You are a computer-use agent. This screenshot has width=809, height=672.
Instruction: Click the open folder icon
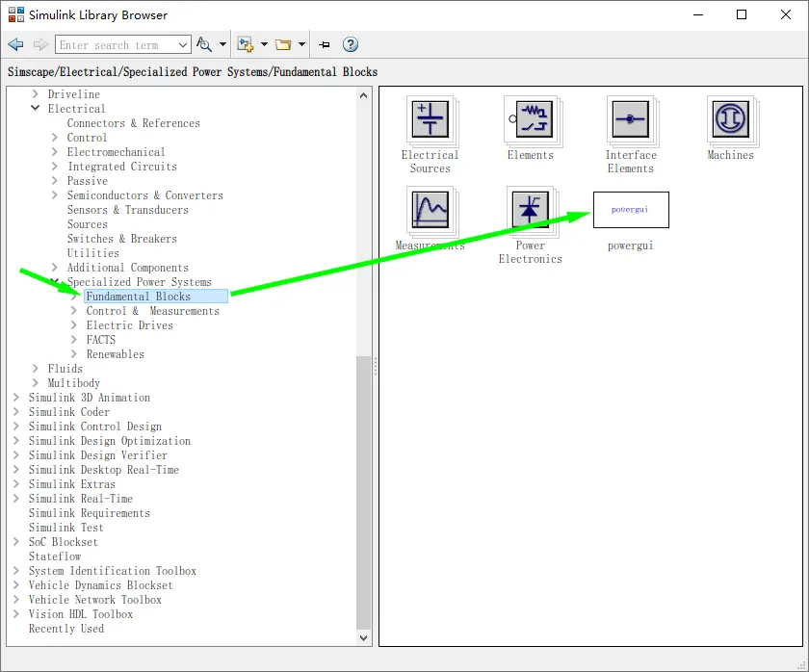tap(283, 45)
